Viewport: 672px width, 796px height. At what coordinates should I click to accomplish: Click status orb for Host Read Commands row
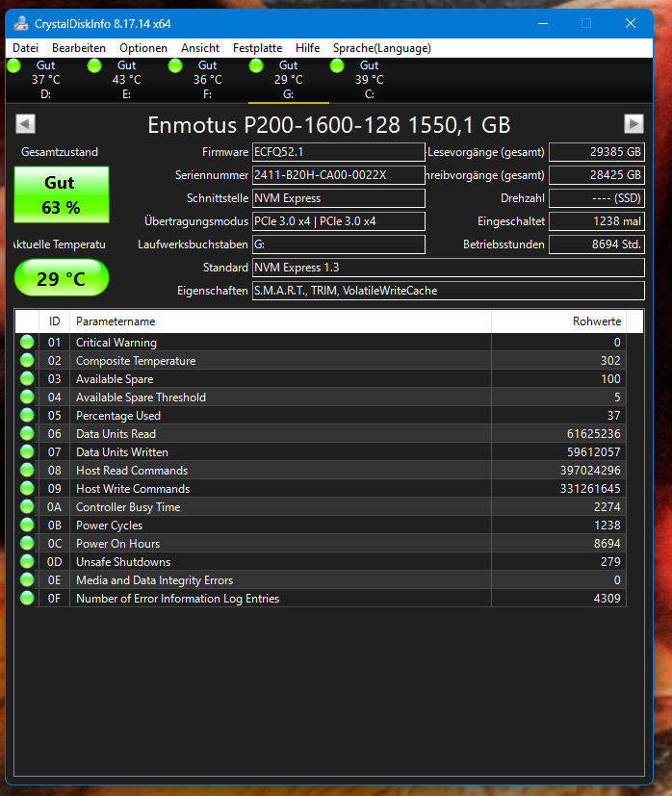point(27,470)
